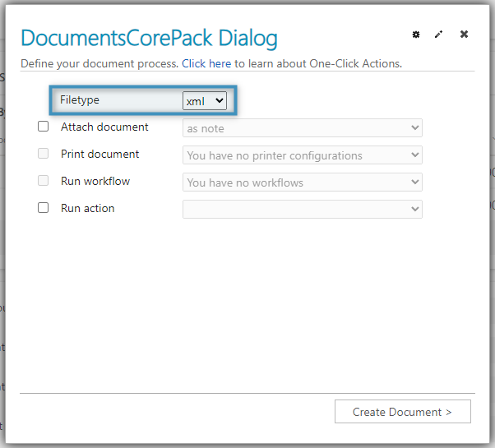This screenshot has height=448, width=495.
Task: Toggle the Run workflow checkbox
Action: click(x=44, y=181)
